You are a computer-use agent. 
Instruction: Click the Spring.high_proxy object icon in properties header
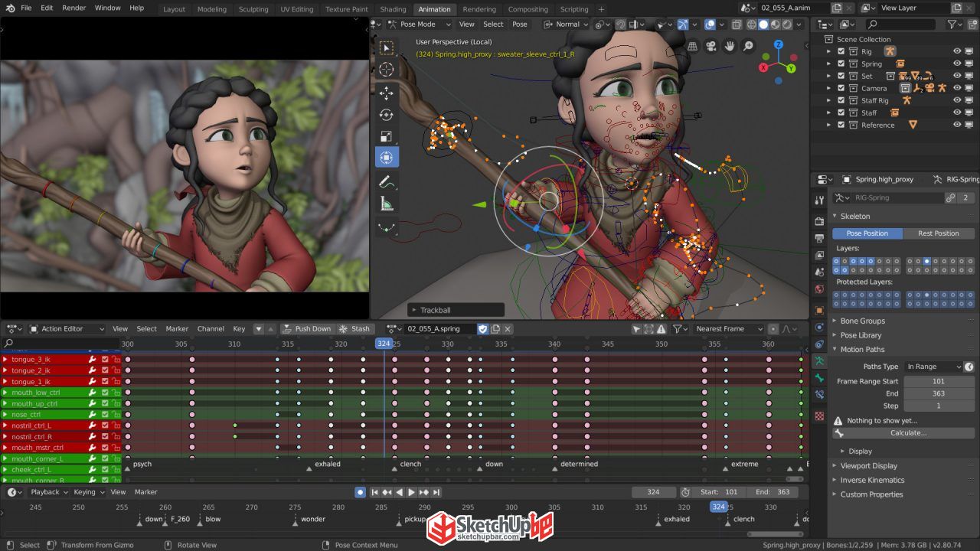[847, 179]
